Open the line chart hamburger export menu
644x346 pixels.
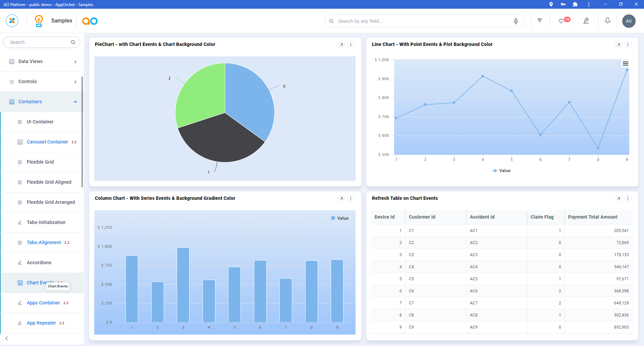(x=626, y=64)
